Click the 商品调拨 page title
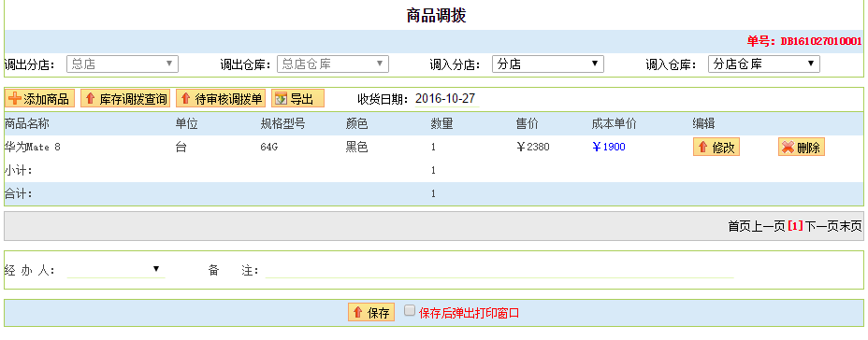This screenshot has width=868, height=340. [436, 16]
